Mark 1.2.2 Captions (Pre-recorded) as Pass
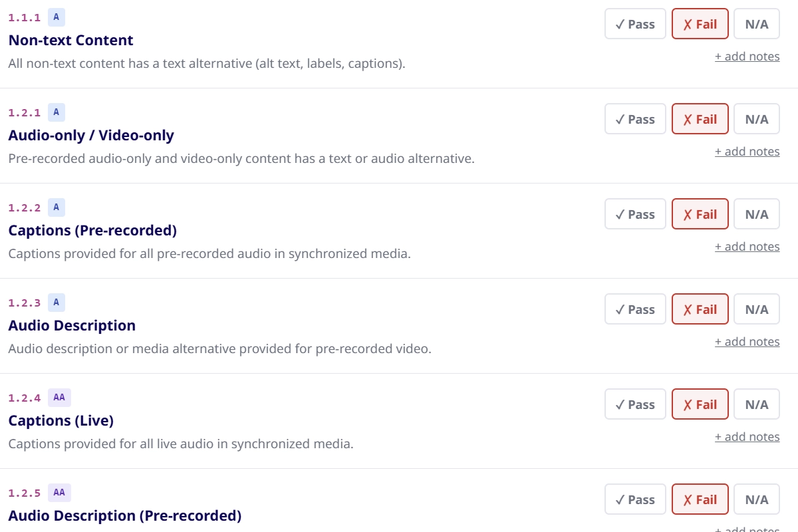798x532 pixels. [x=635, y=214]
